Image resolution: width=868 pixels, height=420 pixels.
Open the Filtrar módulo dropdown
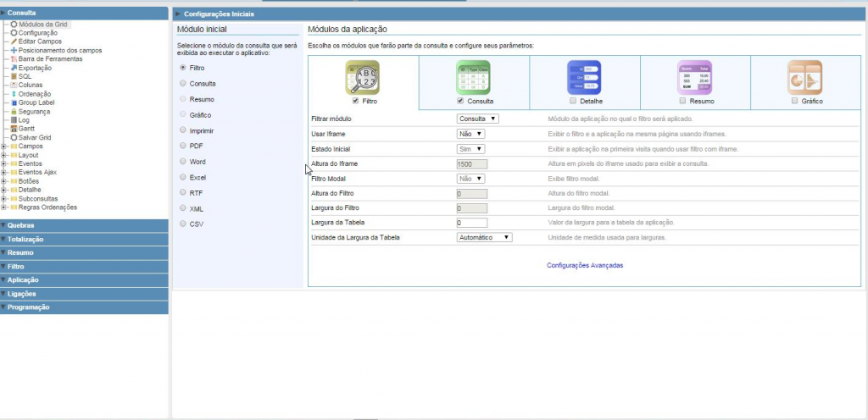478,119
